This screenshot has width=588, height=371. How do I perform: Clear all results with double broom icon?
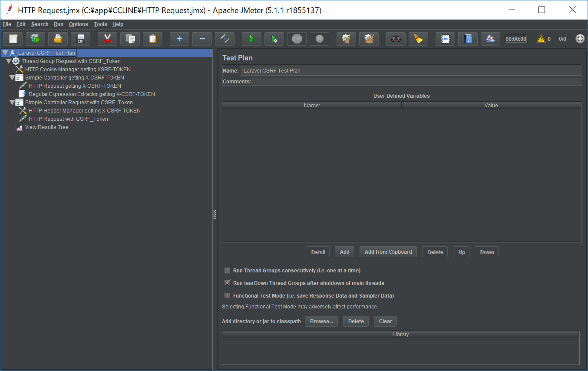tap(369, 39)
